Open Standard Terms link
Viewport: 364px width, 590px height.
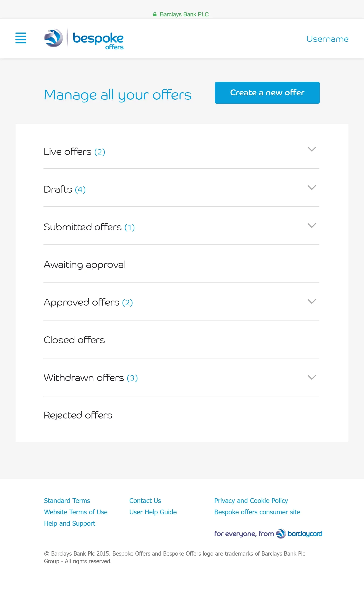click(67, 501)
